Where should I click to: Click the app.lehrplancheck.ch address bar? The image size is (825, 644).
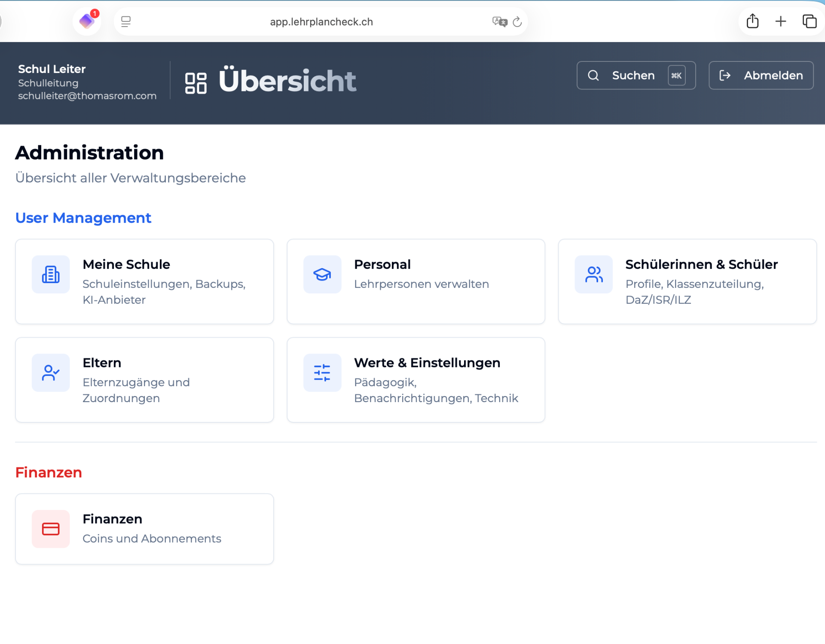pos(321,21)
